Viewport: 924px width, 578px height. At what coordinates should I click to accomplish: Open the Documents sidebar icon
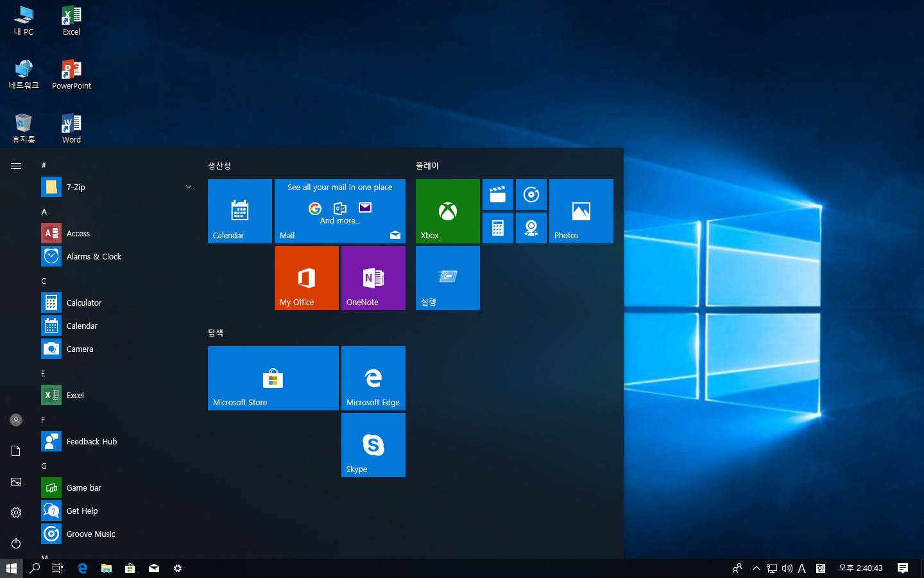click(x=16, y=451)
